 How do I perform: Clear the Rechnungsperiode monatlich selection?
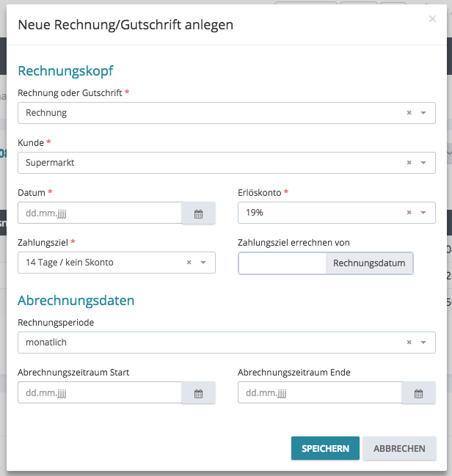(x=409, y=343)
